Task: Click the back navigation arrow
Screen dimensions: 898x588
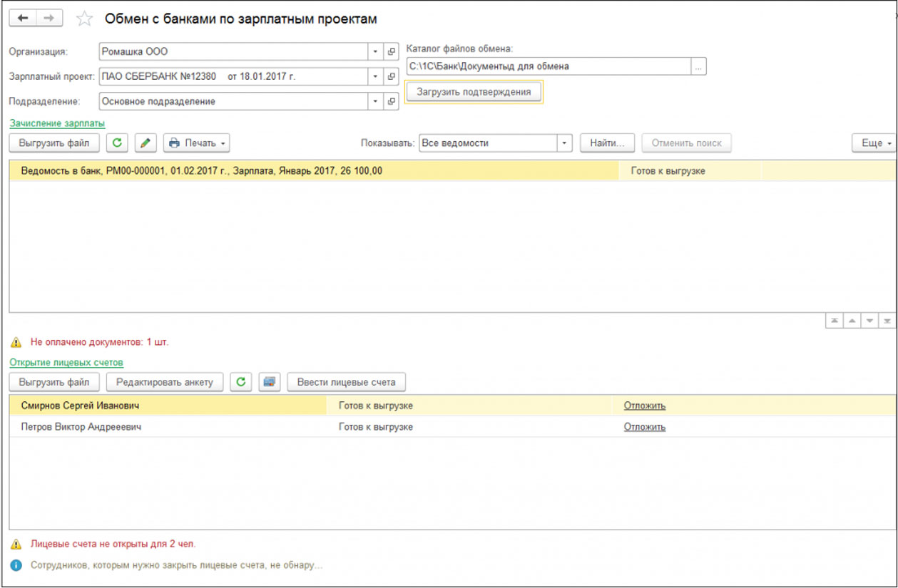Action: 24,19
